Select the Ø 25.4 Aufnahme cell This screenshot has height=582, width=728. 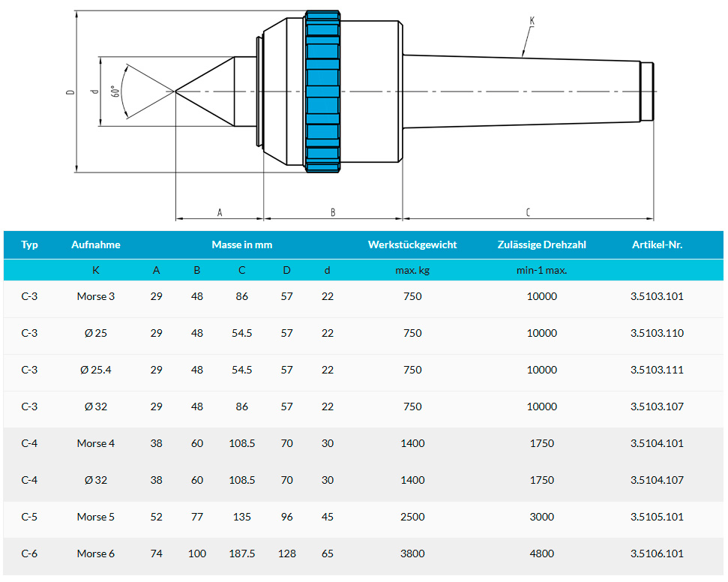coord(96,370)
